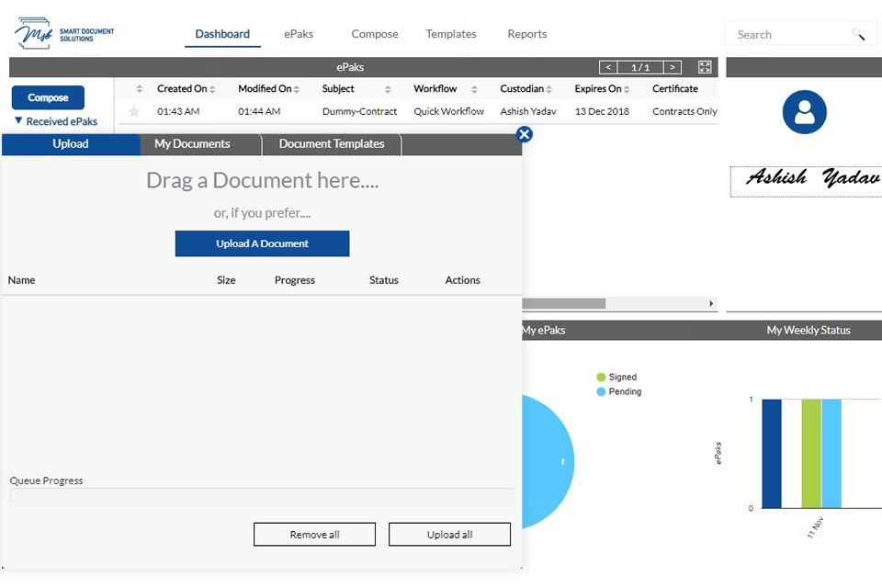Click the fullscreen expand icon in ePaks header

tap(705, 67)
